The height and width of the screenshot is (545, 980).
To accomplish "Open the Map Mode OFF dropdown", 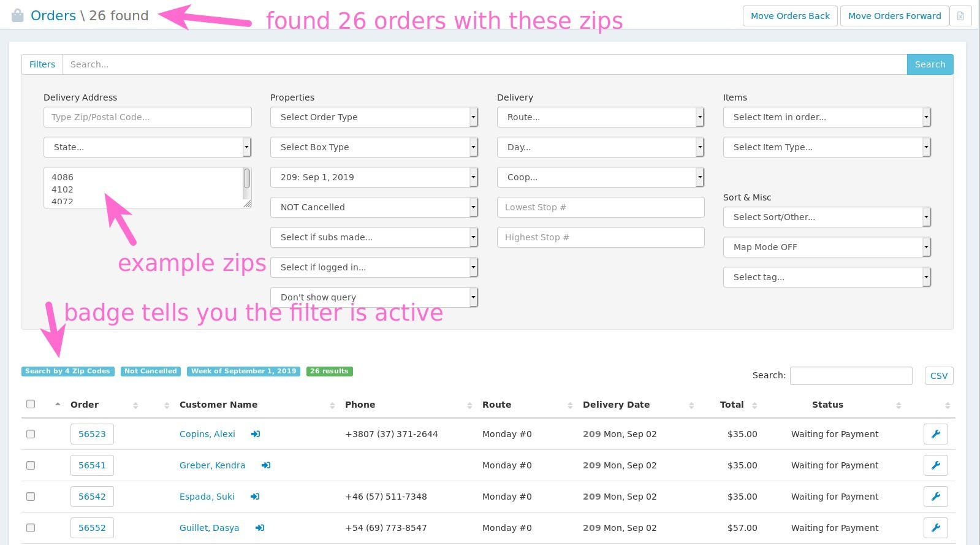I will point(827,247).
